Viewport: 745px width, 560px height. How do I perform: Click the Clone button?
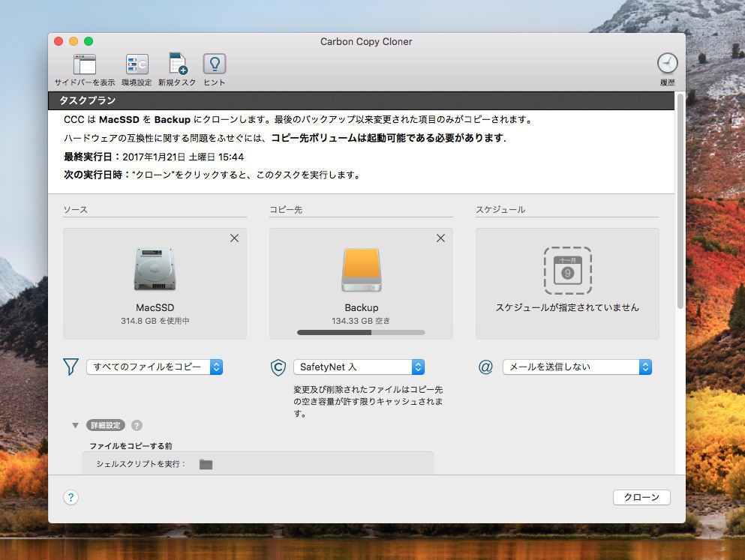[x=641, y=497]
